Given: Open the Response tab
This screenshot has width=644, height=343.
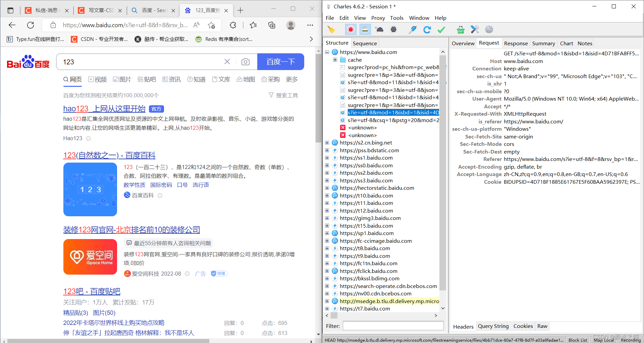Looking at the screenshot, I should click(x=516, y=43).
